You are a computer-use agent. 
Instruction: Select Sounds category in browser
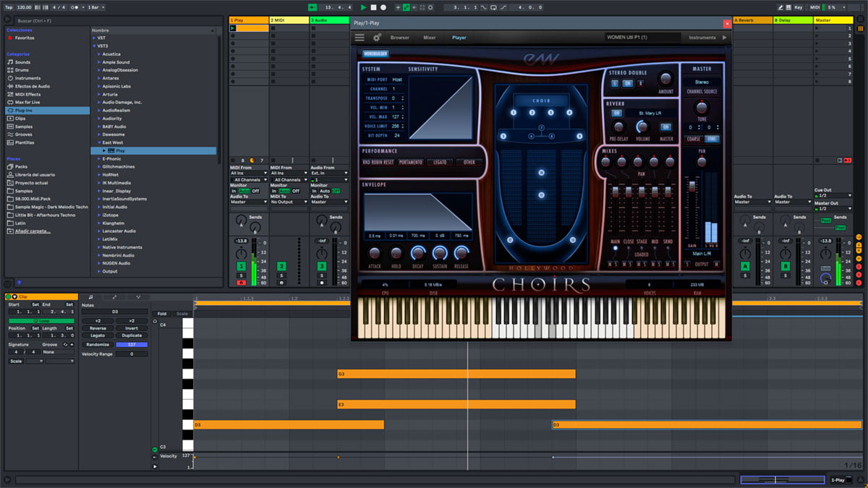point(23,62)
